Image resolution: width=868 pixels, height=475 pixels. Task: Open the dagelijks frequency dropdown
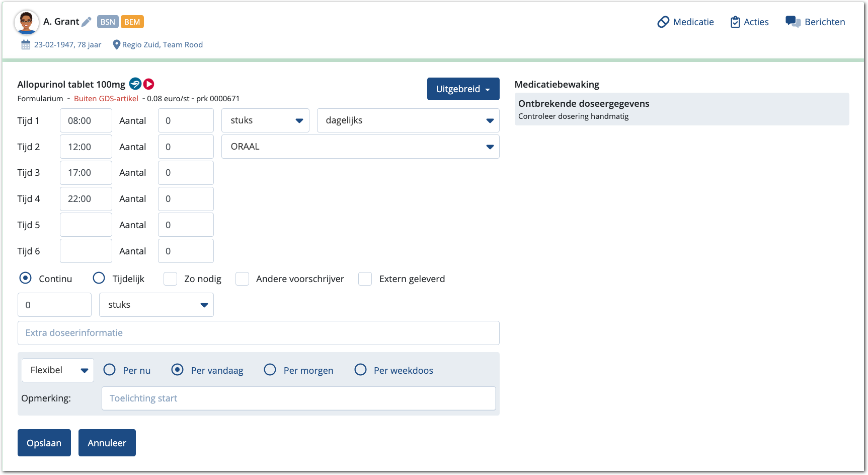(408, 120)
